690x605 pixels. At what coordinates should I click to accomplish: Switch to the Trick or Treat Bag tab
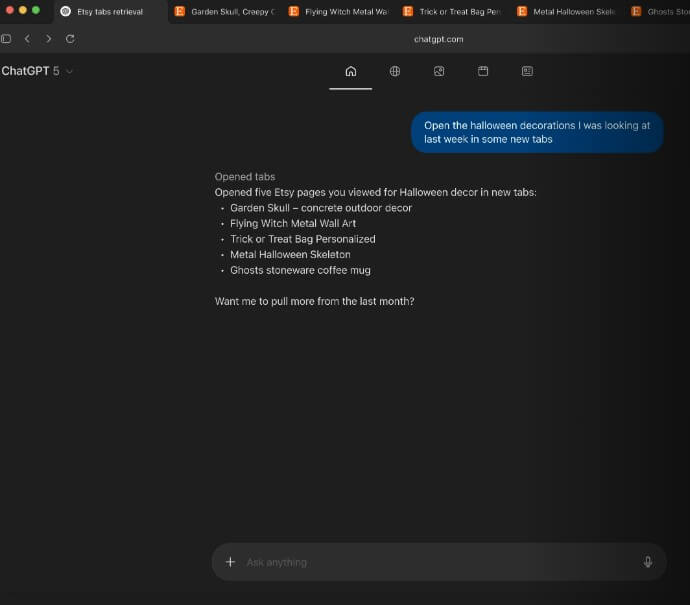point(453,12)
